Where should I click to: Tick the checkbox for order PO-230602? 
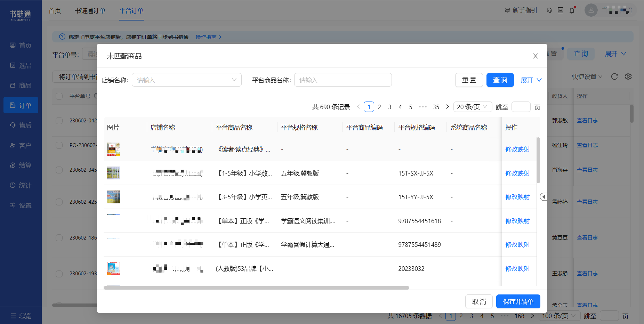point(59,145)
